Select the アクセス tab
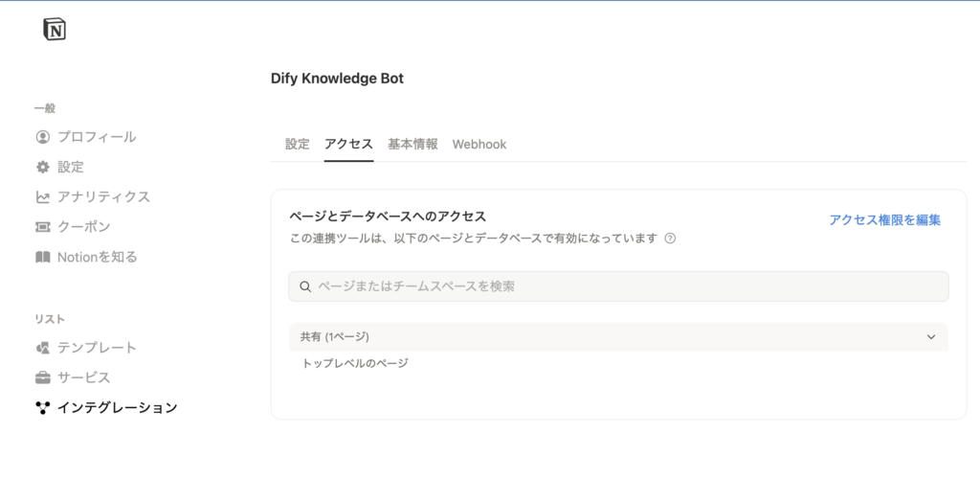Image resolution: width=980 pixels, height=479 pixels. (348, 145)
